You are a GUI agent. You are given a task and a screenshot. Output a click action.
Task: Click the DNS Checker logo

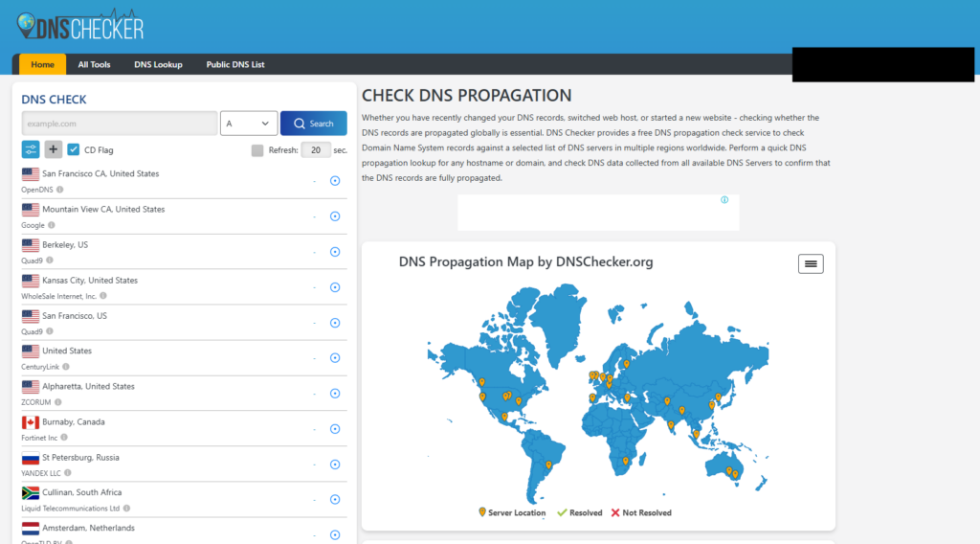80,27
